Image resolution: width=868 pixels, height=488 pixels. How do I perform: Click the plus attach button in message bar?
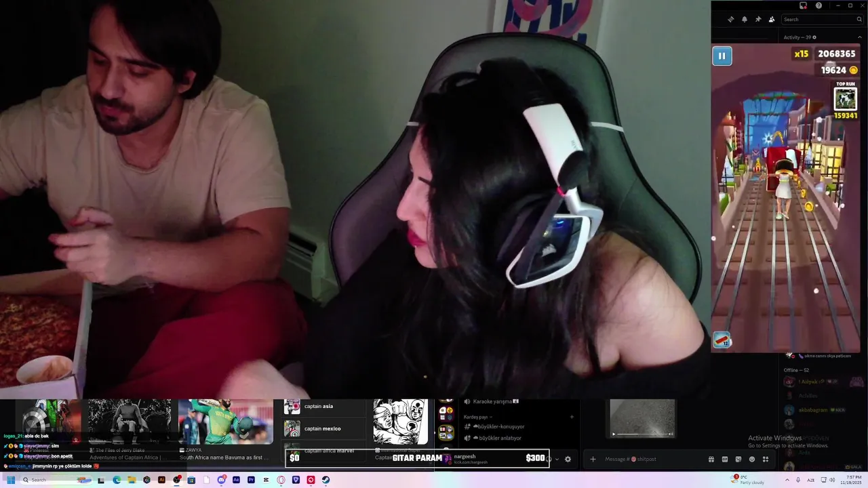pyautogui.click(x=593, y=459)
